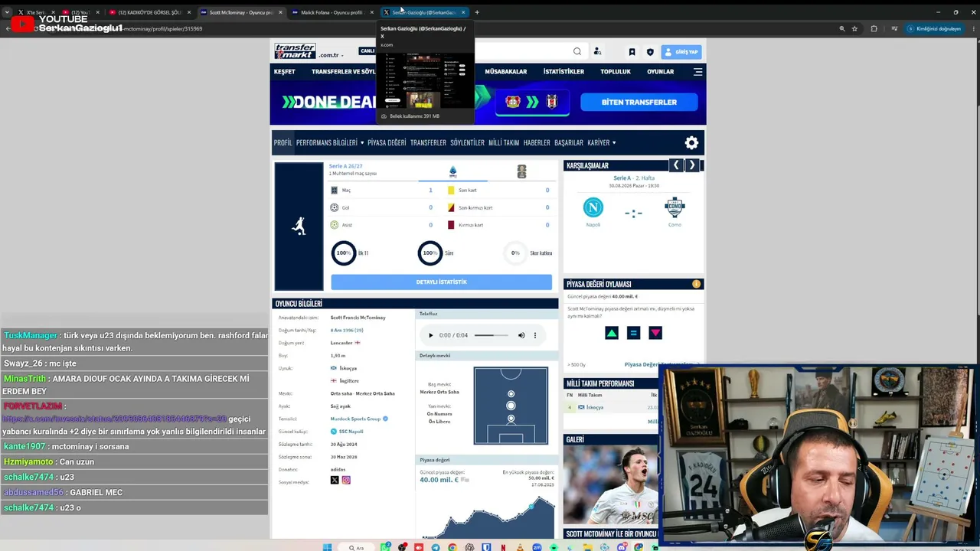
Task: Open the birth date 8 Ara 1996 link
Action: [x=347, y=330]
